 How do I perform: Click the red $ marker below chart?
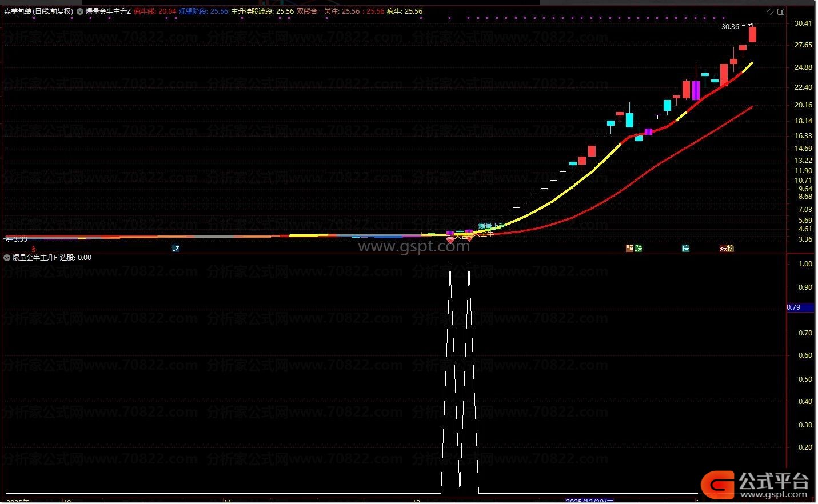(34, 249)
